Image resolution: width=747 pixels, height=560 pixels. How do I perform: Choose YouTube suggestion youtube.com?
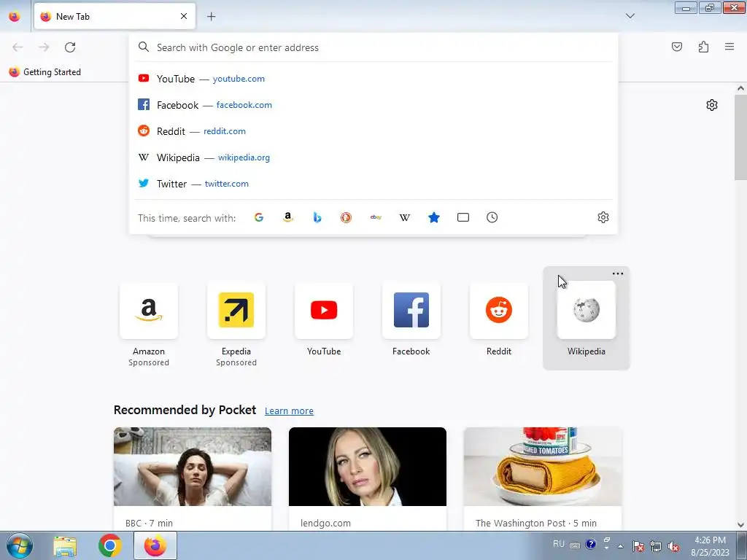(x=373, y=79)
